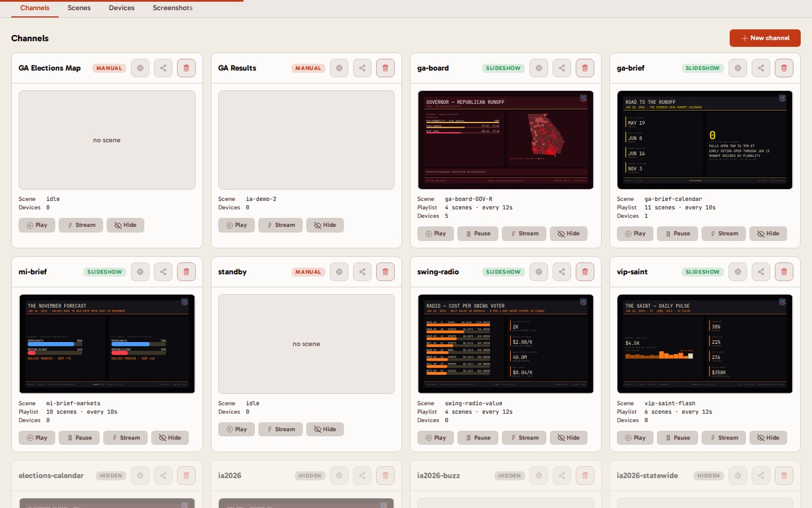Open settings gear for vip-saint
The width and height of the screenshot is (812, 508).
(738, 271)
